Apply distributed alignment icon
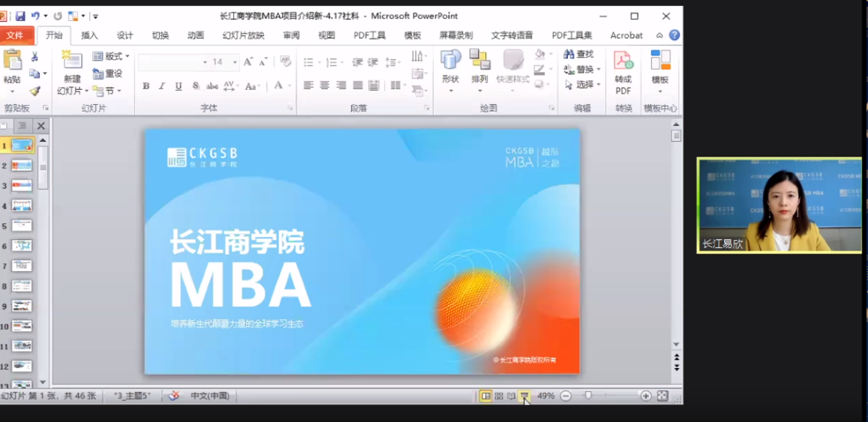 (x=374, y=85)
